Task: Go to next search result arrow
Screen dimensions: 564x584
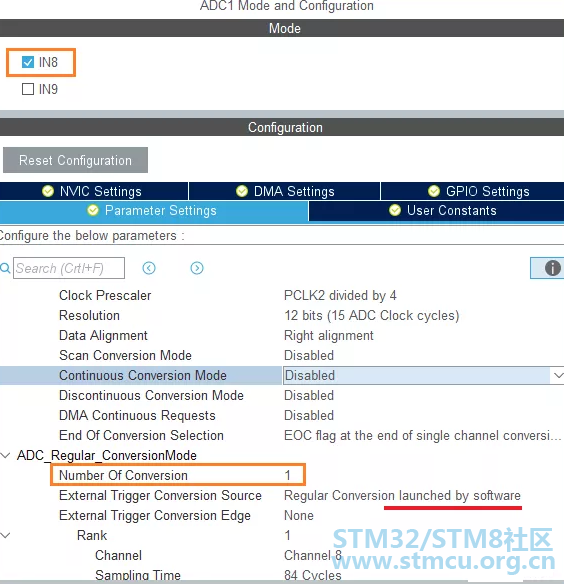Action: point(197,268)
